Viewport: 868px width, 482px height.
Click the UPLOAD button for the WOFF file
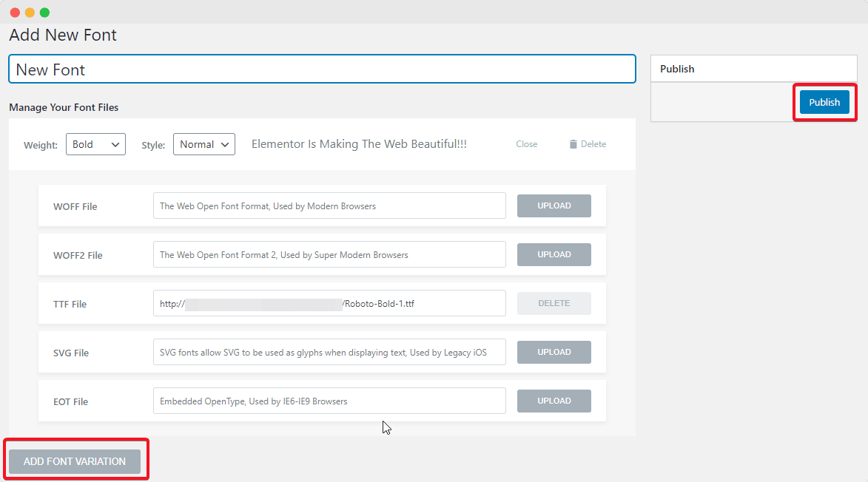(x=554, y=206)
